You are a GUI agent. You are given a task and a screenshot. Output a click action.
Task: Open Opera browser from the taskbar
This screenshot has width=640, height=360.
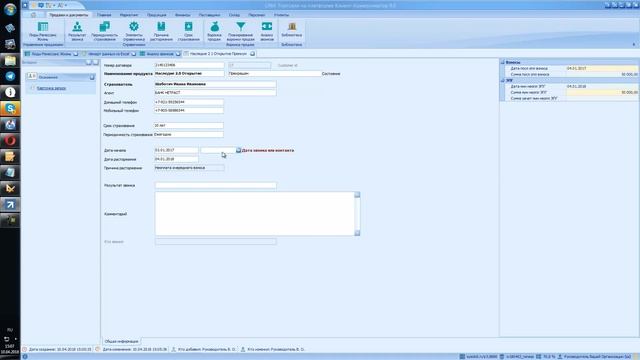click(10, 140)
